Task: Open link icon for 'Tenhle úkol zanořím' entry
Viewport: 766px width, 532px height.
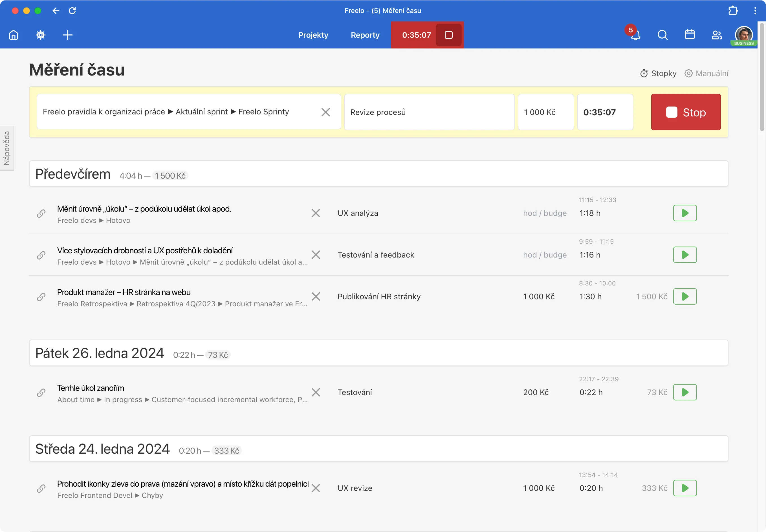Action: (x=41, y=393)
